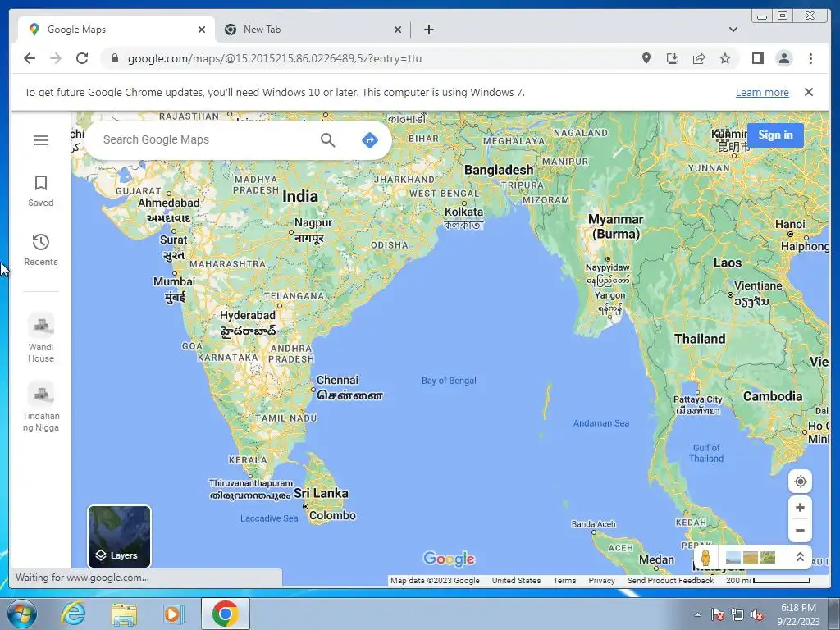The image size is (840, 630).
Task: Open a new browser tab
Action: coord(428,30)
